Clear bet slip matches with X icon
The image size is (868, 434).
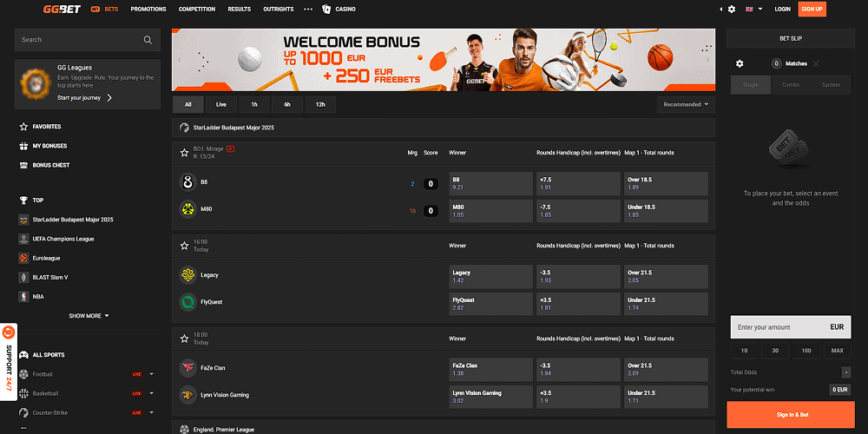816,63
